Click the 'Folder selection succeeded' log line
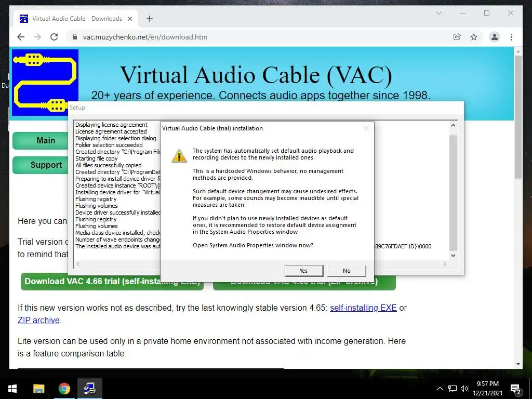Screen dimensions: 532x399 pos(109,145)
